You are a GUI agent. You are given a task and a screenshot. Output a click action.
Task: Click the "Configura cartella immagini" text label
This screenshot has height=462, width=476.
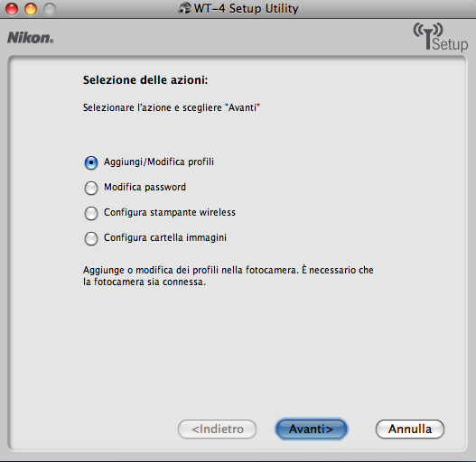165,237
